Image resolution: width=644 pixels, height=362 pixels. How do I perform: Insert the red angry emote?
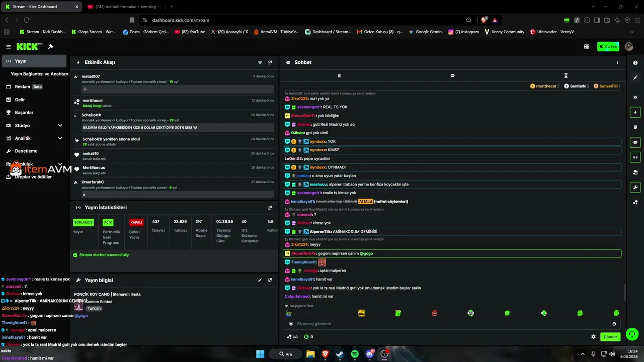(x=435, y=313)
